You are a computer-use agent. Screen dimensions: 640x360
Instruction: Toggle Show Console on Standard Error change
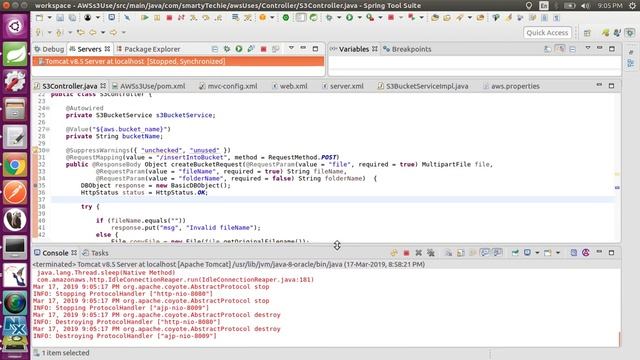pyautogui.click(x=497, y=253)
